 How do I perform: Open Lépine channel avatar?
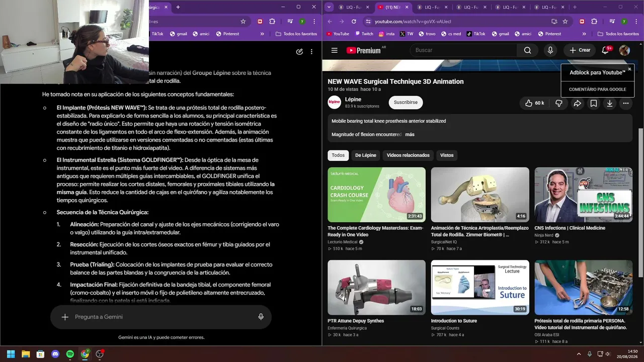334,103
